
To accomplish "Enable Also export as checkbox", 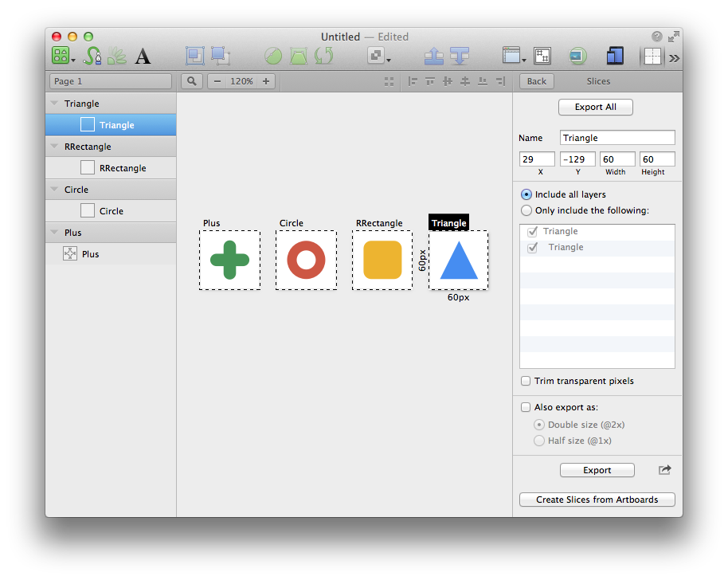I will [526, 407].
